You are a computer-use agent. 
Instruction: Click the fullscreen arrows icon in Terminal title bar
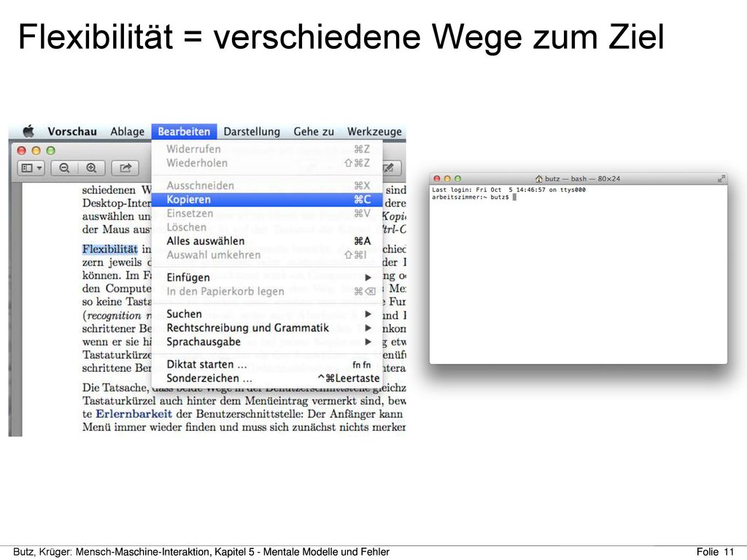pos(721,179)
